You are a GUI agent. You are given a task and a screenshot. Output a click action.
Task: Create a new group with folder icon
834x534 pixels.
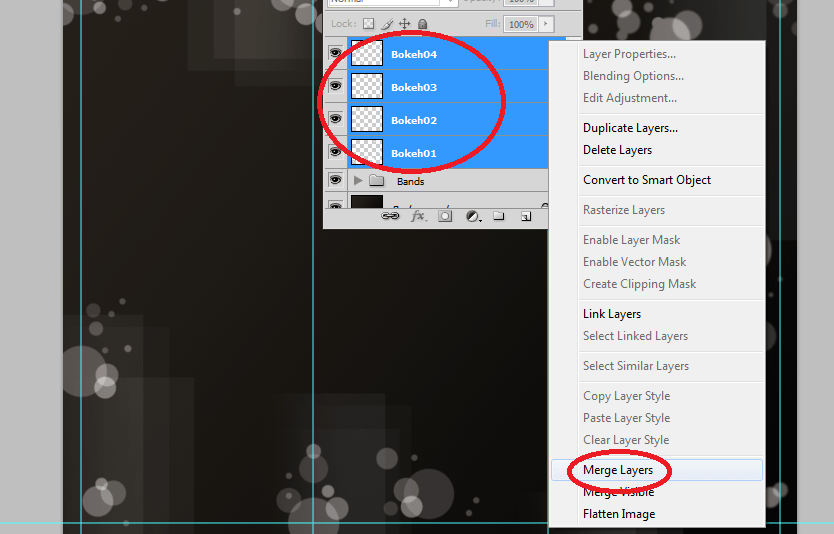tap(498, 216)
